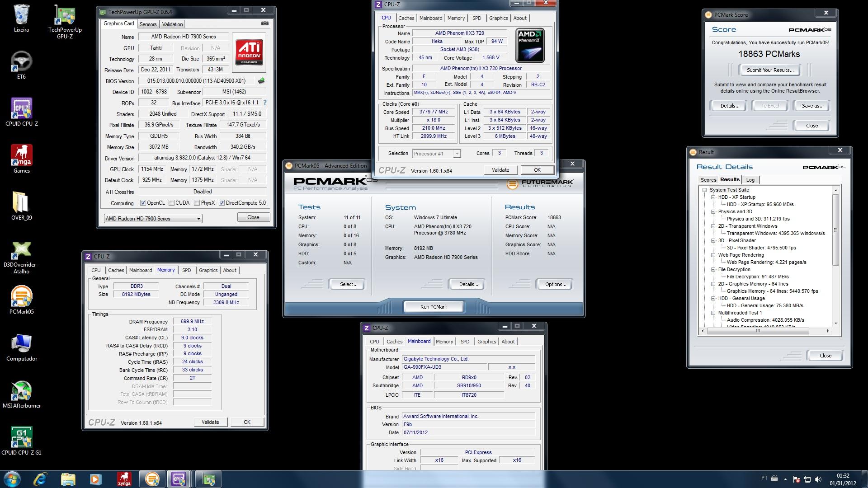
Task: Click the network tray icon
Action: click(x=807, y=479)
